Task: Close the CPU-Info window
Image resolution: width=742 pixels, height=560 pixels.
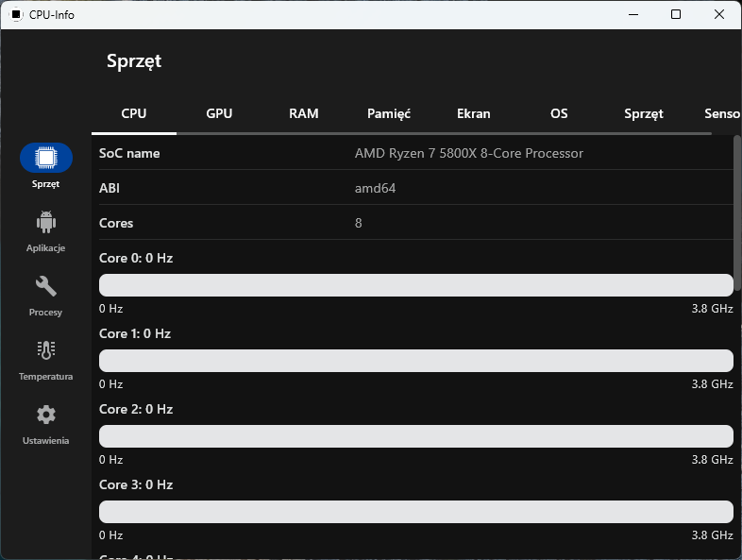Action: [719, 15]
